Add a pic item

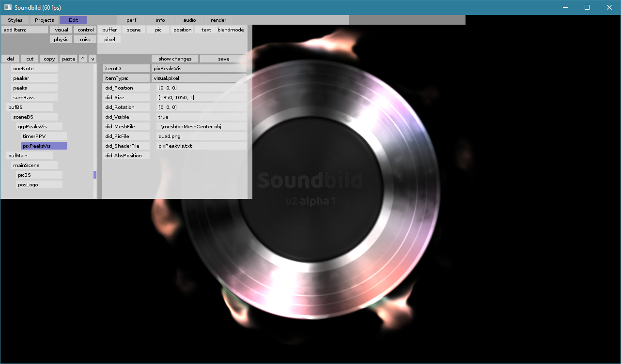tap(158, 30)
